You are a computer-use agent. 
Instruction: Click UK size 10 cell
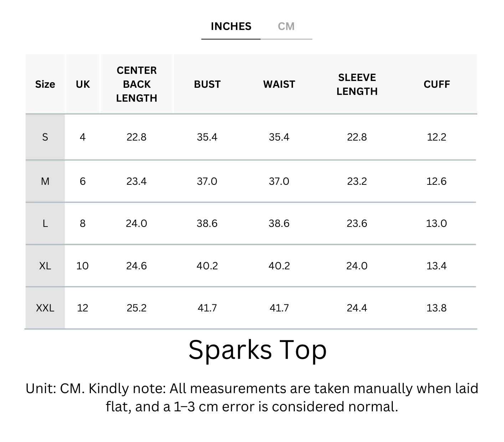pyautogui.click(x=83, y=266)
